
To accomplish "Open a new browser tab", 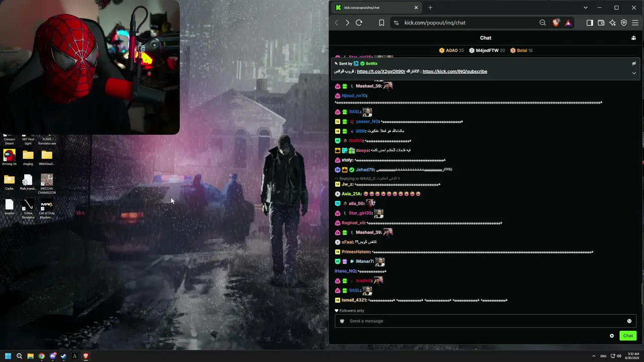I will (430, 8).
